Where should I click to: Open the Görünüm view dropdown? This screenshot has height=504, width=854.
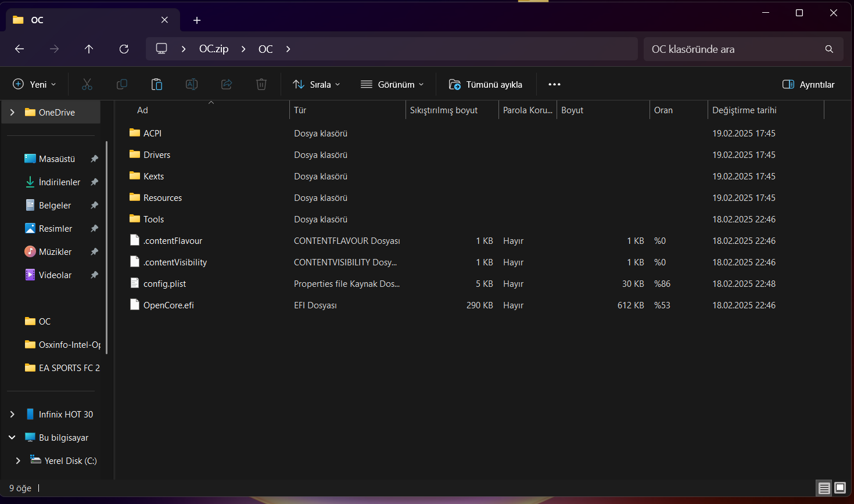coord(392,84)
